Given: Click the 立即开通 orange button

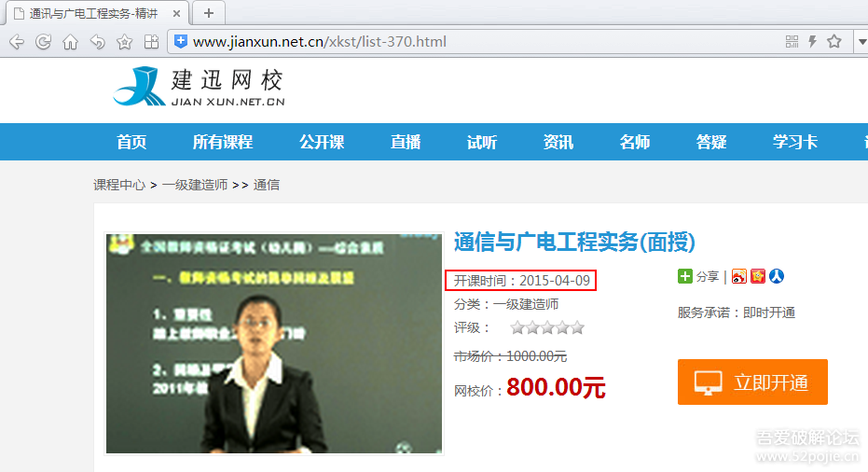Looking at the screenshot, I should point(752,382).
